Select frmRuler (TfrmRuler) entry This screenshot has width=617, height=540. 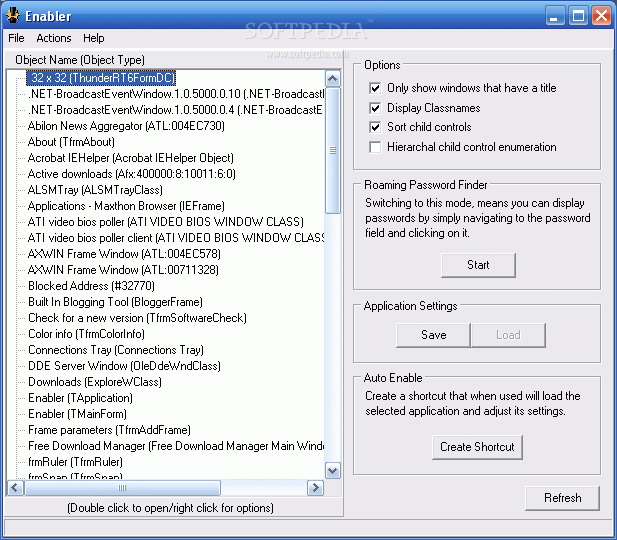click(x=75, y=462)
